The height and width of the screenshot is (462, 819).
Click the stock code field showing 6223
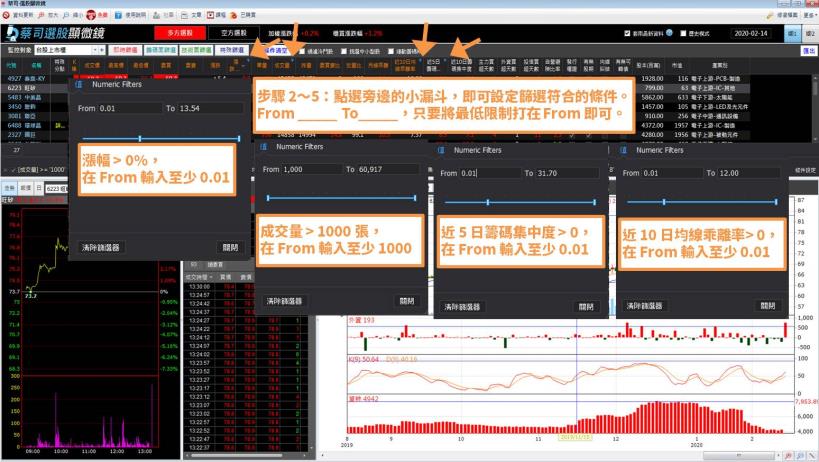[x=56, y=188]
